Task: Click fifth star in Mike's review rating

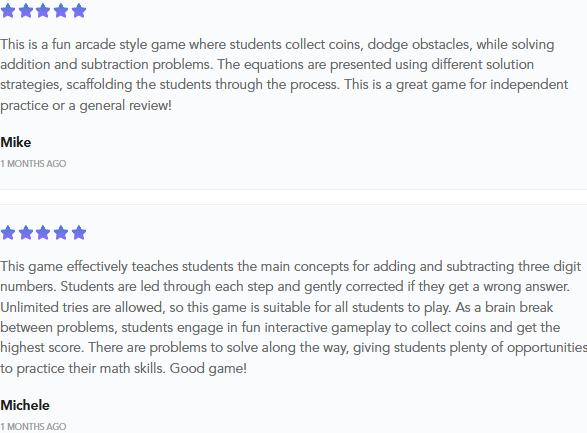Action: click(x=79, y=10)
